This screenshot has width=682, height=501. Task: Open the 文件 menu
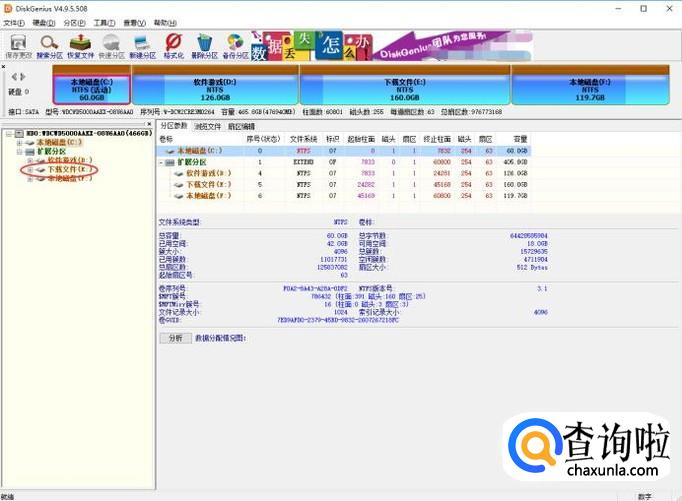pyautogui.click(x=14, y=23)
